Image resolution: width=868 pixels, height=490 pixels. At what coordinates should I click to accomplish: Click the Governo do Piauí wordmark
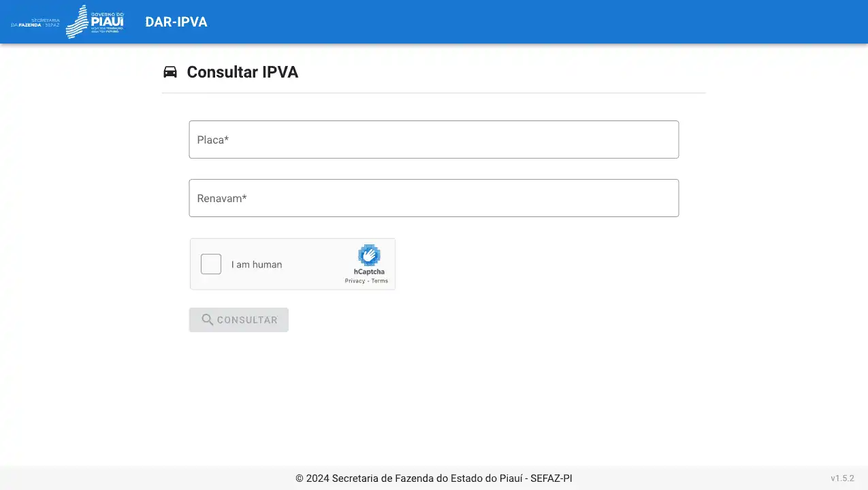pyautogui.click(x=107, y=22)
